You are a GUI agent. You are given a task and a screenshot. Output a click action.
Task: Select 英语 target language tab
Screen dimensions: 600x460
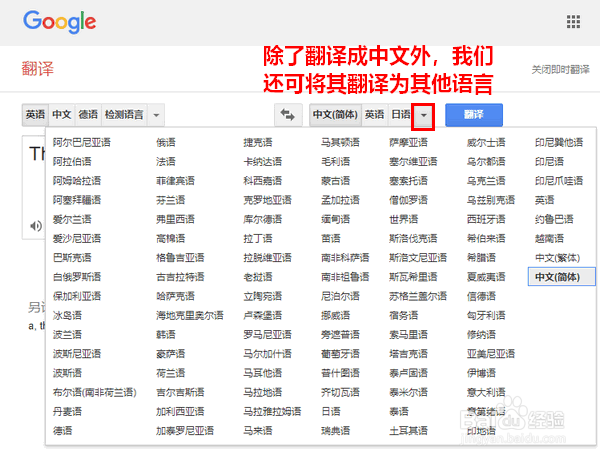tap(374, 115)
